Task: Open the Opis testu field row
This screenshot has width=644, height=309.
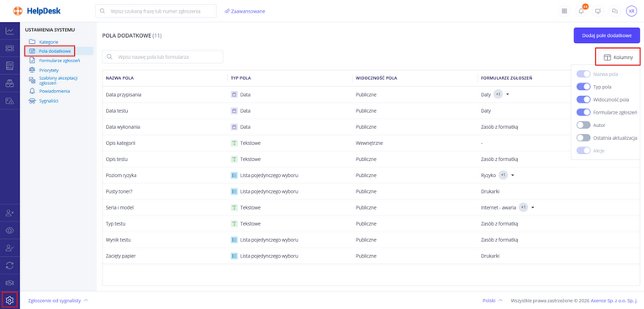Action: click(x=371, y=159)
